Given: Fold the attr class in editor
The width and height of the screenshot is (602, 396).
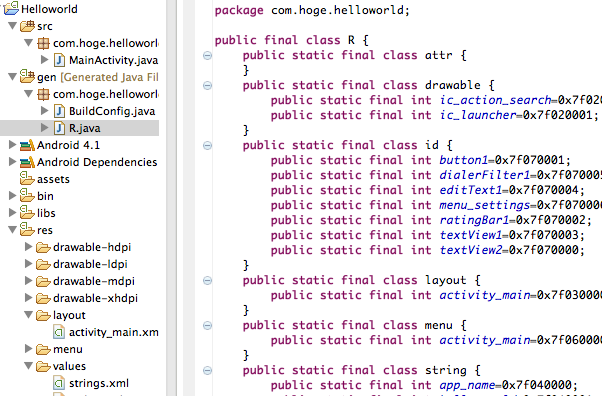Looking at the screenshot, I should tap(207, 56).
